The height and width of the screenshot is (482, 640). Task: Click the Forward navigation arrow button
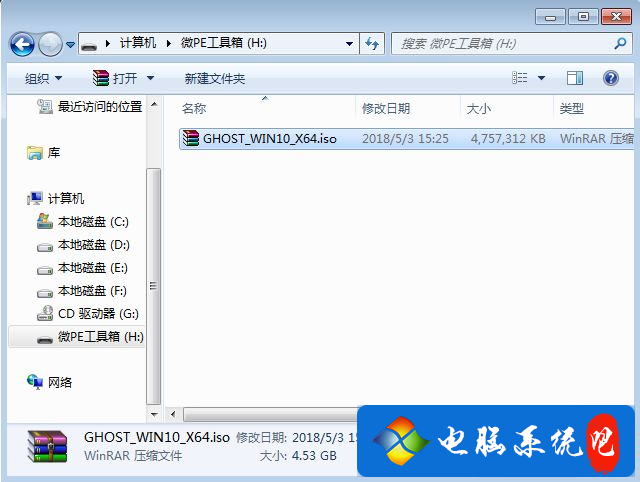coord(50,44)
